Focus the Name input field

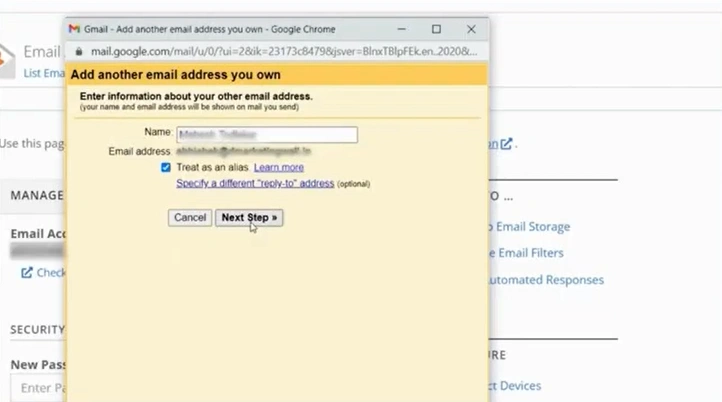[267, 134]
